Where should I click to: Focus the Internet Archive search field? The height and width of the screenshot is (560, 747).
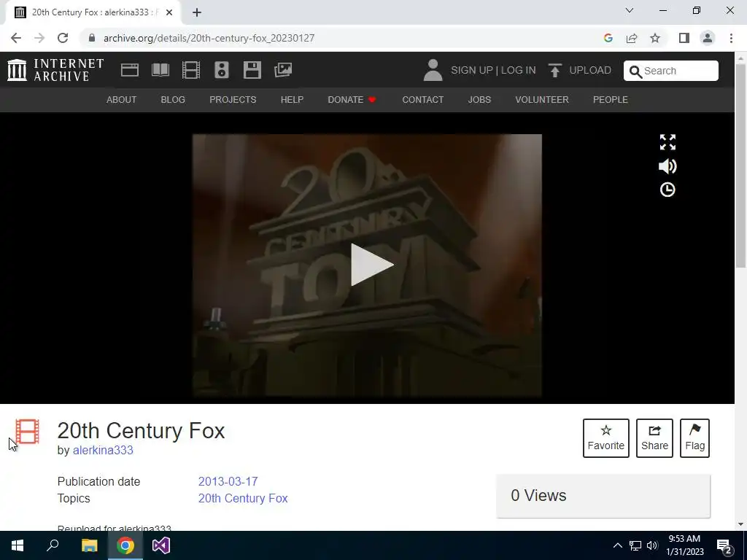tap(671, 71)
